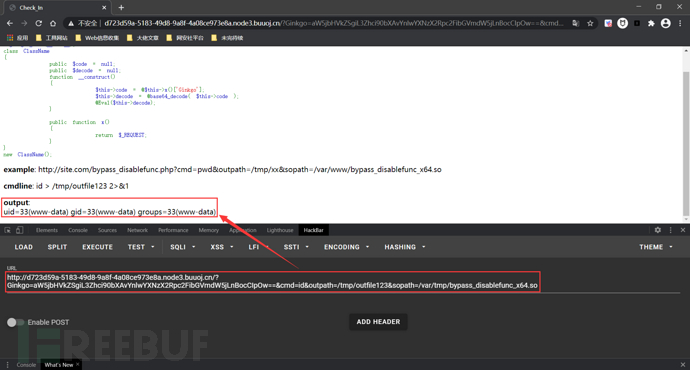Open the THEME dropdown

[656, 247]
